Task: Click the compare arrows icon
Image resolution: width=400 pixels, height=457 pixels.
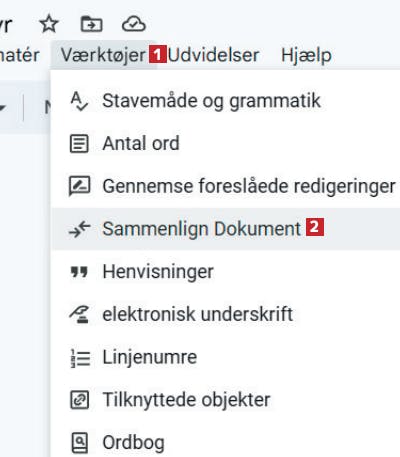Action: coord(79,230)
